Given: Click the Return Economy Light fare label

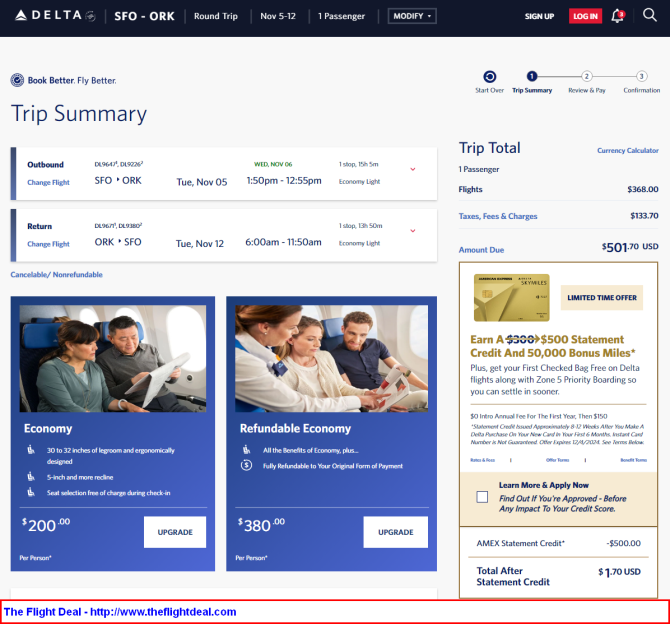Looking at the screenshot, I should (x=359, y=243).
